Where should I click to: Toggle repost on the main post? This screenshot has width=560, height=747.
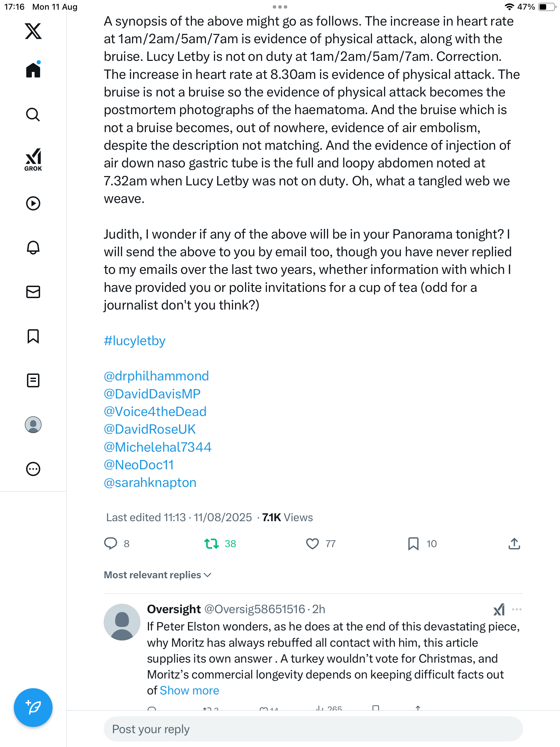(x=212, y=544)
